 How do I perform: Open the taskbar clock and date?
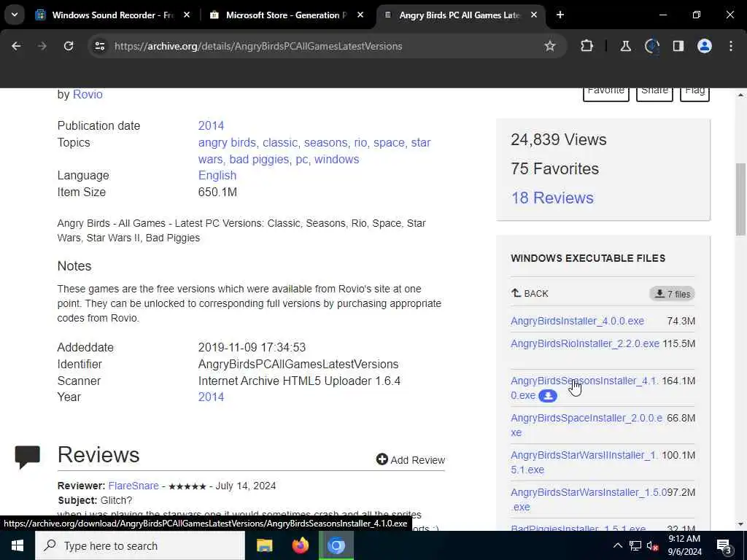tap(684, 545)
